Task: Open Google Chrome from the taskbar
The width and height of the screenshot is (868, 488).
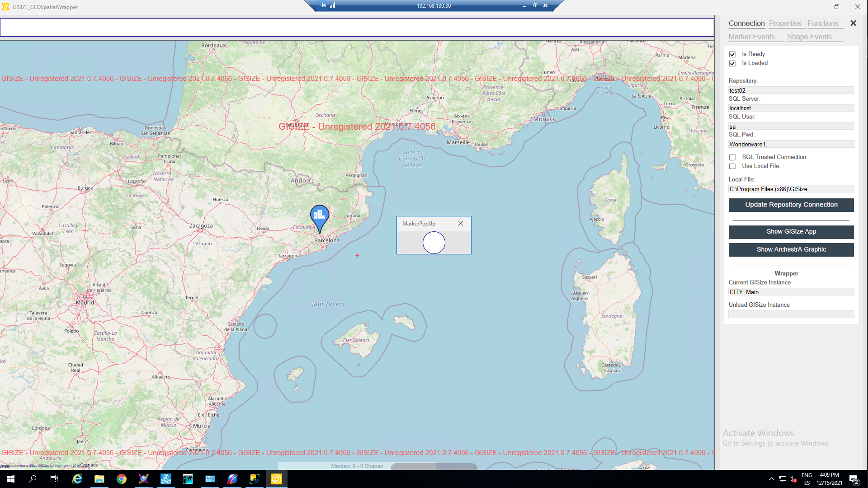Action: coord(121,479)
